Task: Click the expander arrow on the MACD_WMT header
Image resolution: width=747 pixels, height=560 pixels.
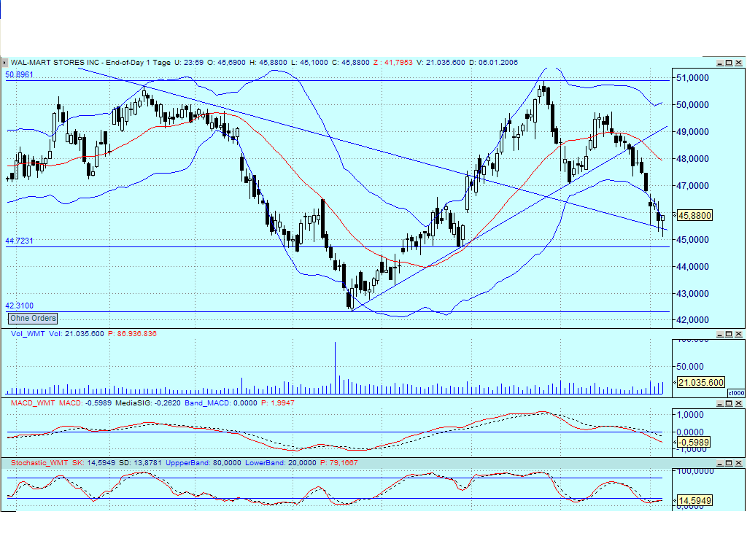Action: point(5,402)
